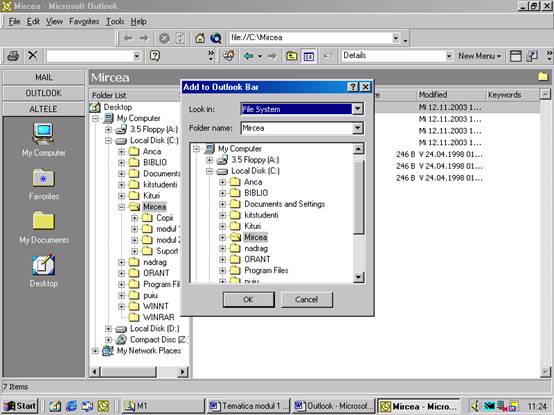Open the File menu

14,22
